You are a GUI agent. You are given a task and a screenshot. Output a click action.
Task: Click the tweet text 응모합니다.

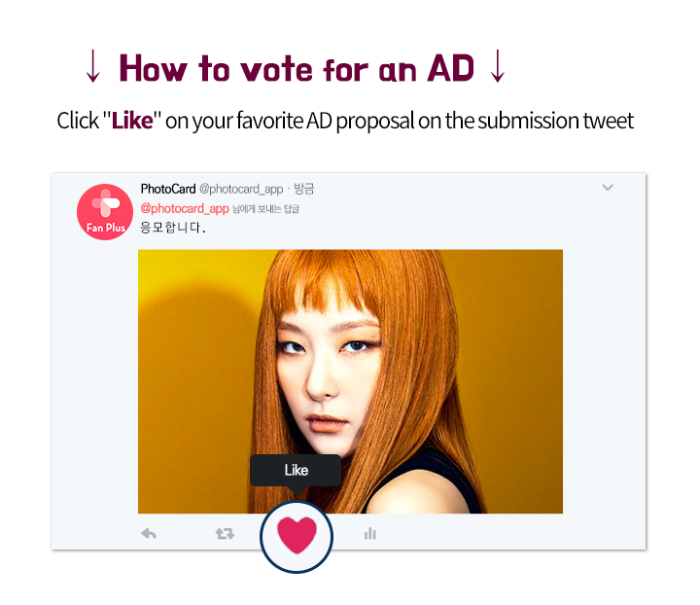click(x=173, y=228)
